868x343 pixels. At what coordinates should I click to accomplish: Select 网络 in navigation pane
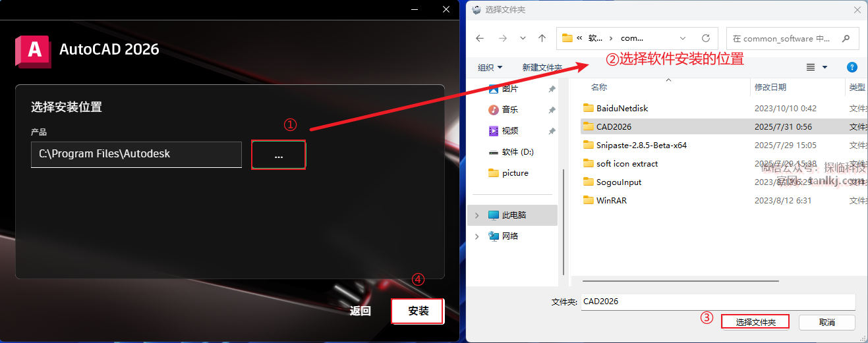[x=510, y=236]
